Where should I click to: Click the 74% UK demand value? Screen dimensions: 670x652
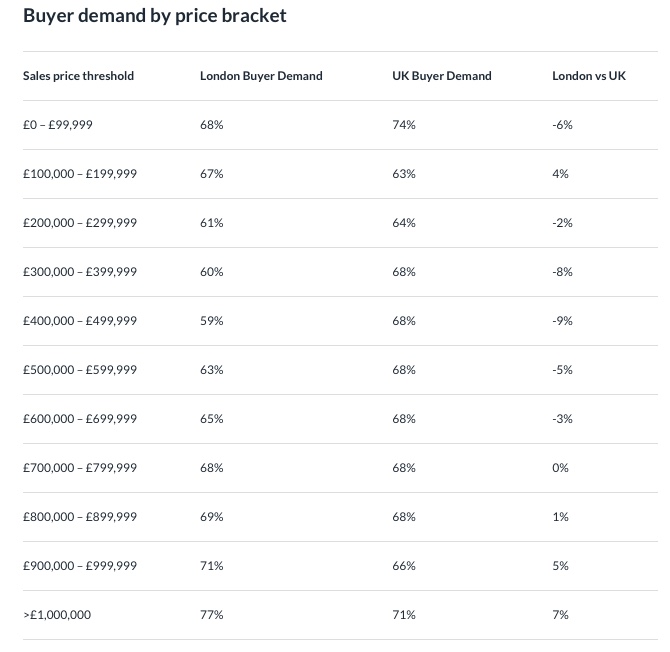click(403, 125)
